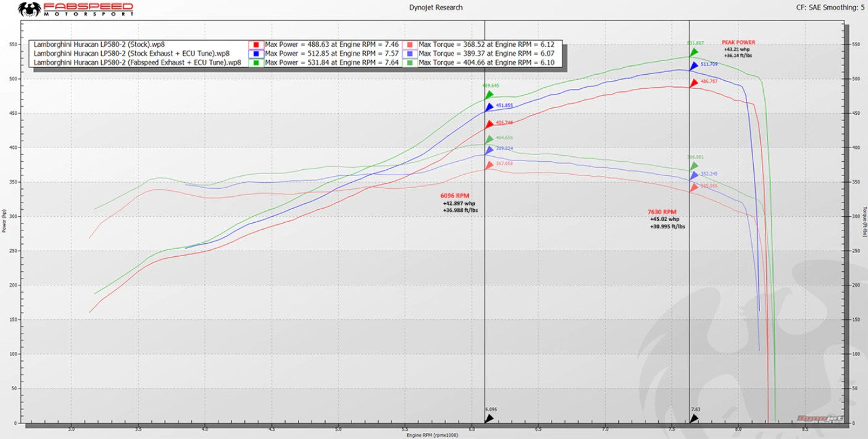Click the blue flag marker labeled 451.855
Image resolution: width=868 pixels, height=439 pixels.
pos(489,107)
